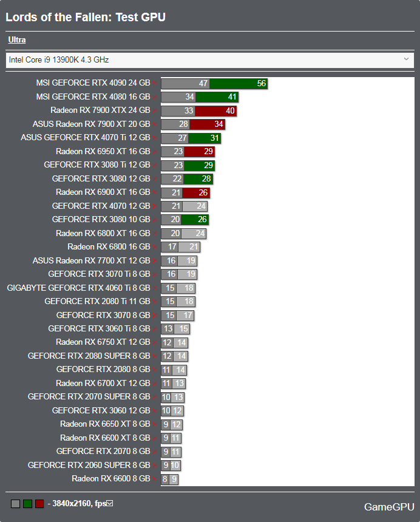Viewport: 420px width, 522px height.
Task: Select the "Radeon RX 6950 XT 16 GB" label
Action: click(x=103, y=152)
